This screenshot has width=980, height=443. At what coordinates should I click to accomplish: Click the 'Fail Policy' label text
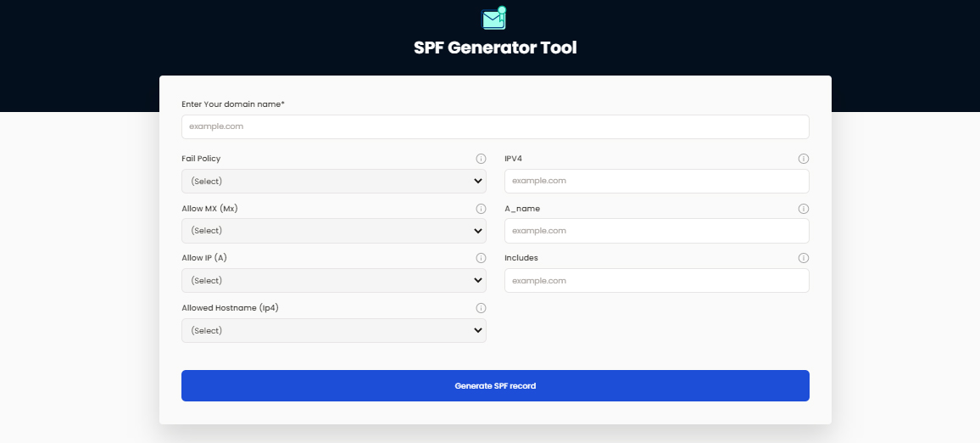coord(201,159)
